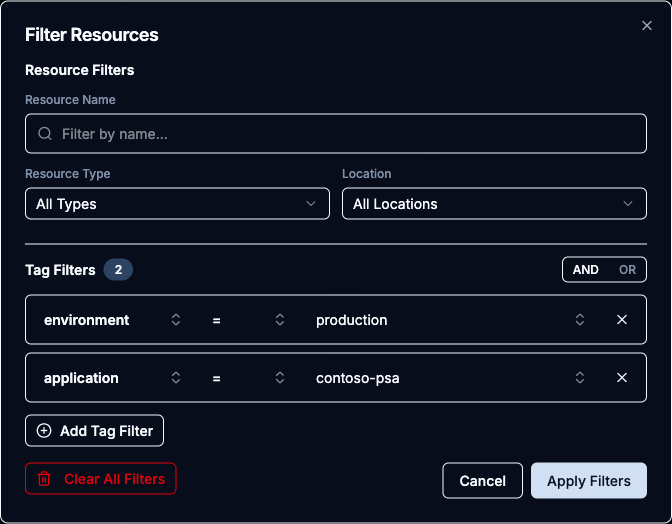Click the search magnifier icon in name field

pyautogui.click(x=45, y=134)
